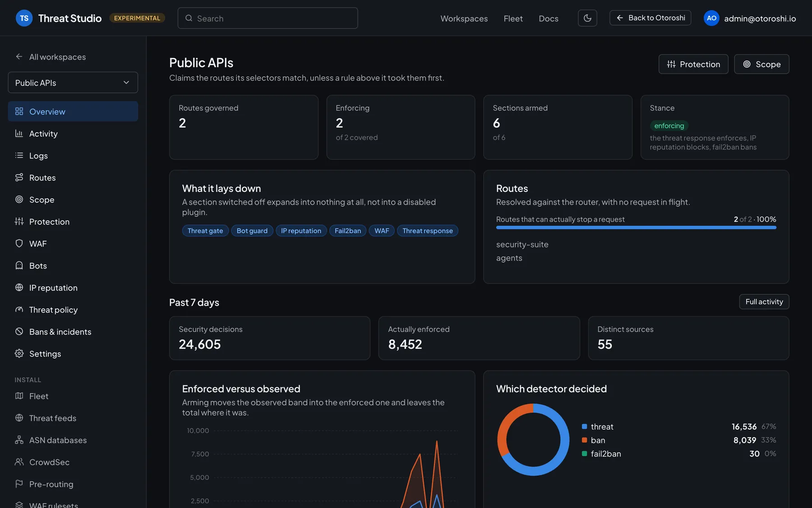Click the Bots ghost icon
Screen dimensions: 812x508
19,266
